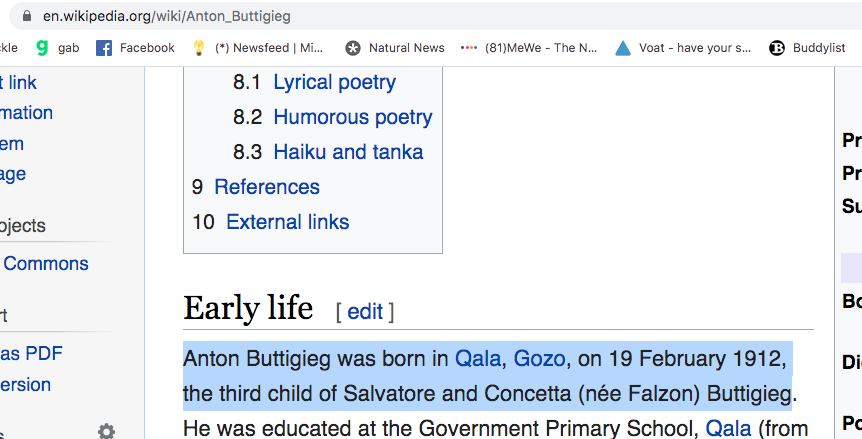
Task: Open the MeWe bookmark icon
Action: click(x=468, y=48)
